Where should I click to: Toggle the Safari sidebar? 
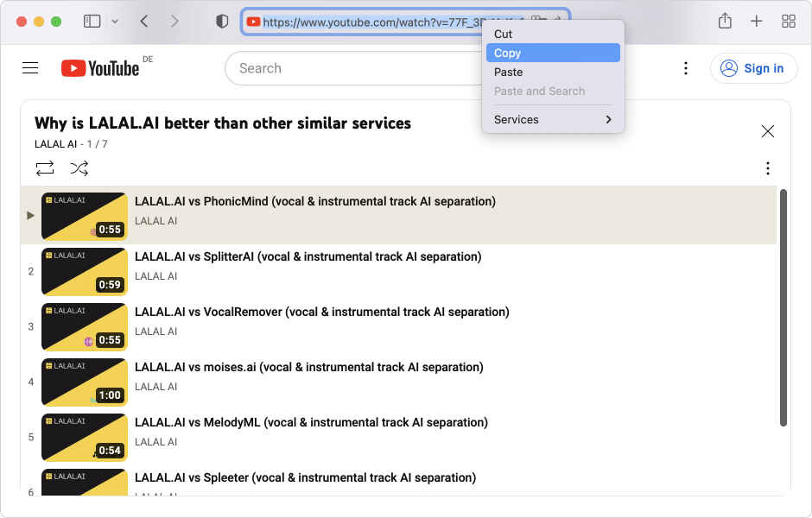[x=92, y=22]
